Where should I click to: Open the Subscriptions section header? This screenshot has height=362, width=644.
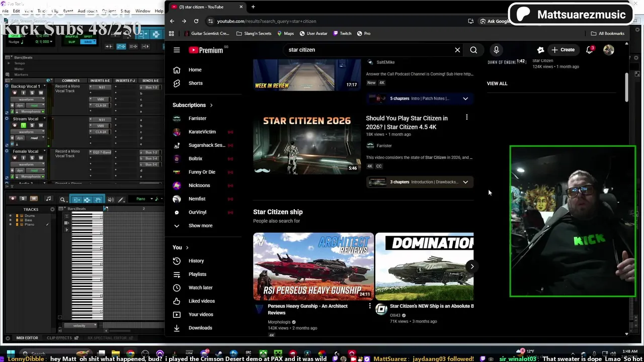coord(193,105)
